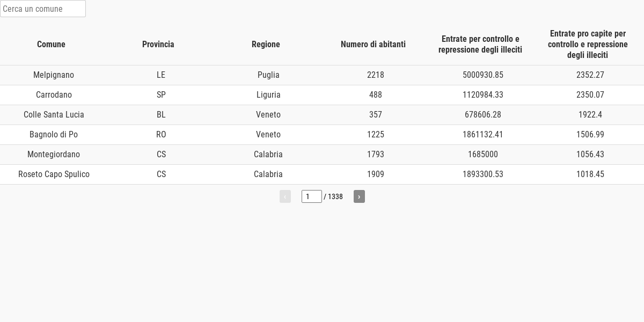Click the 5000930.85 revenue value

click(483, 75)
